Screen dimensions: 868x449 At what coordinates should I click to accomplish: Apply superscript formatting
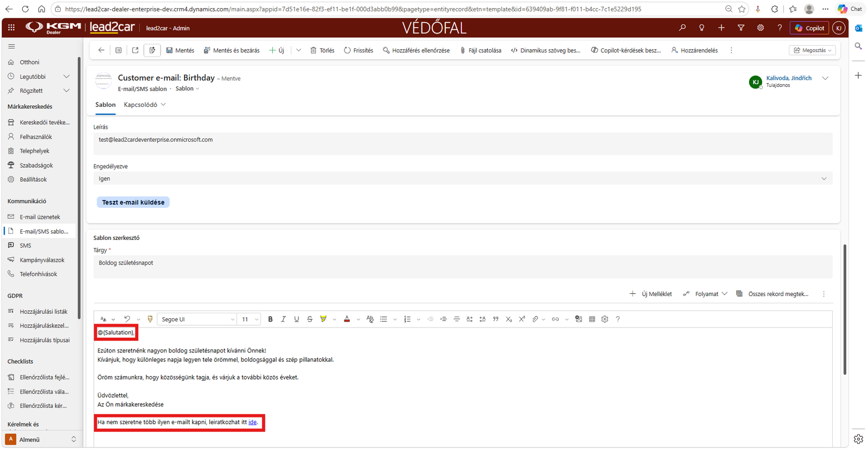[x=522, y=319]
